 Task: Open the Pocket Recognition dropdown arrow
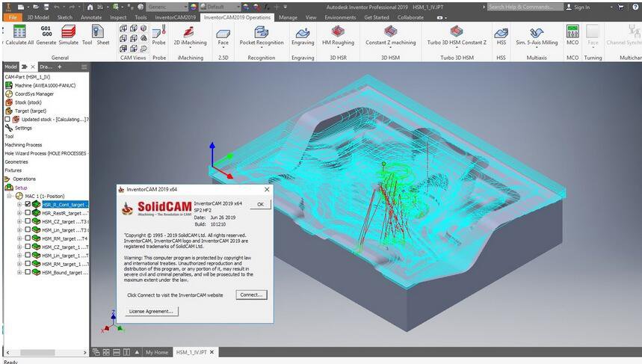pos(262,48)
